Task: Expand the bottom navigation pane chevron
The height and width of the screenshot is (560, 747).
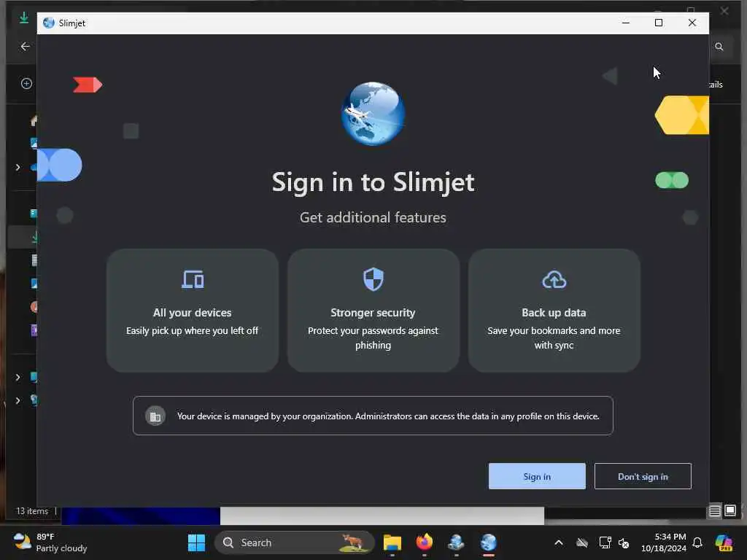Action: pos(18,400)
